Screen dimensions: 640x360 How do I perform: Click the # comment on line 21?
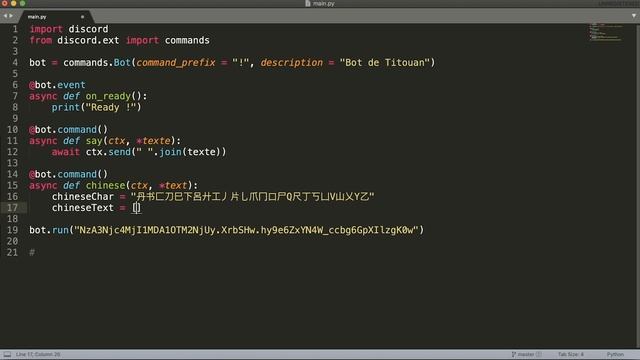32,253
